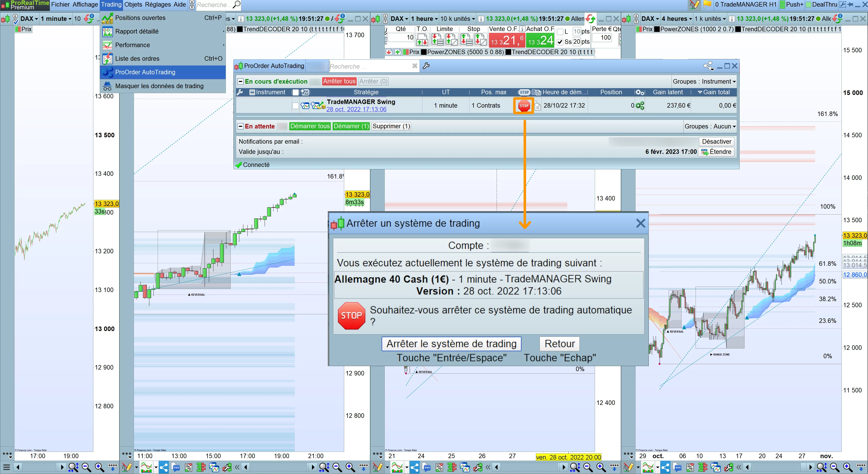
Task: Toggle the select-all checkbox in the strategy header
Action: [295, 92]
